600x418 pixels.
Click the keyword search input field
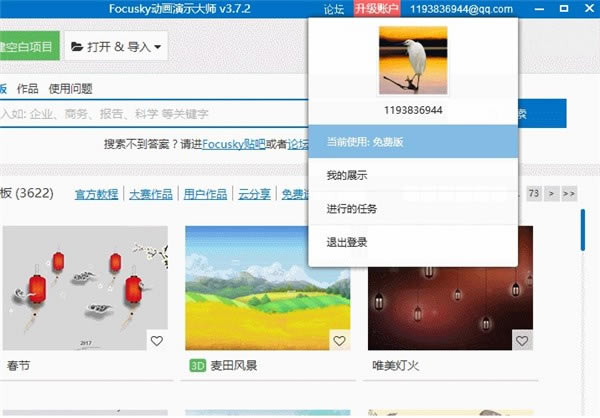(x=154, y=113)
